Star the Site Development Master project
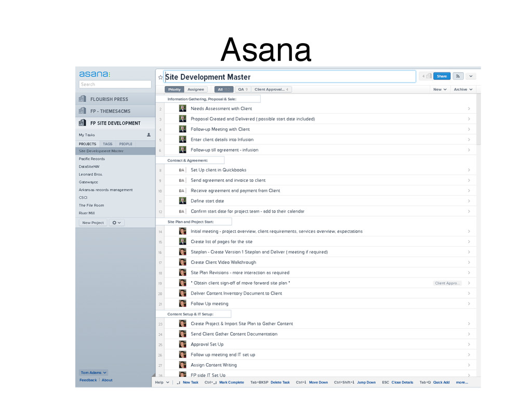 (161, 77)
